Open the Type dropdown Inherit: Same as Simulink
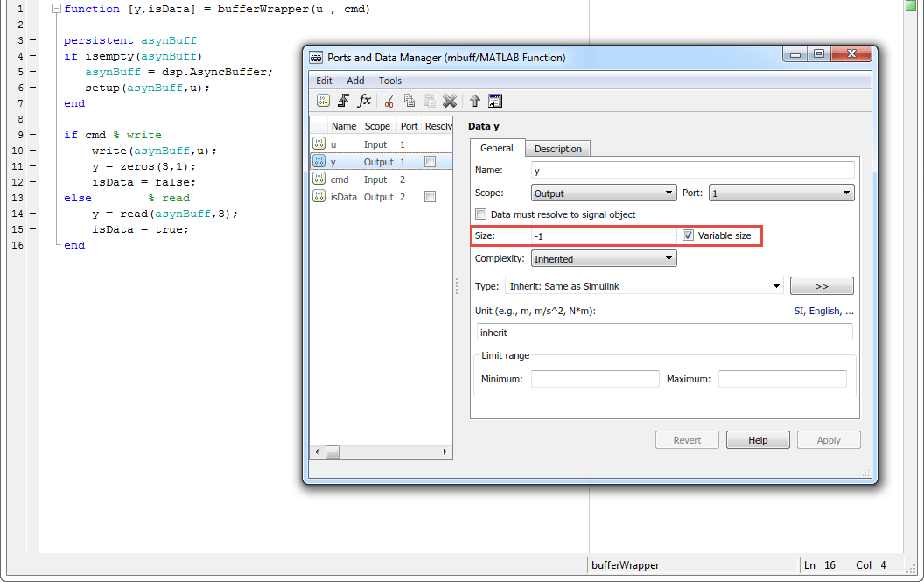The width and height of the screenshot is (924, 582). 644,286
